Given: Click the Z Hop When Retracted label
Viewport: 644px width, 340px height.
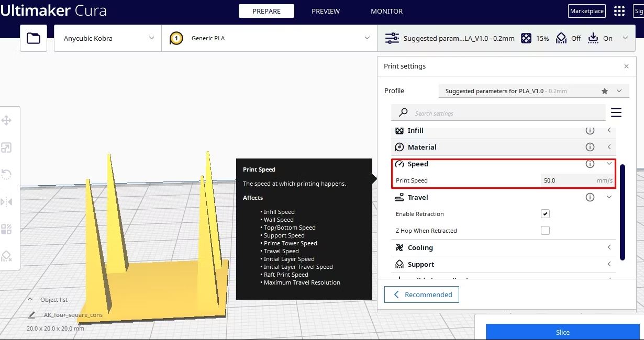Looking at the screenshot, I should click(426, 231).
